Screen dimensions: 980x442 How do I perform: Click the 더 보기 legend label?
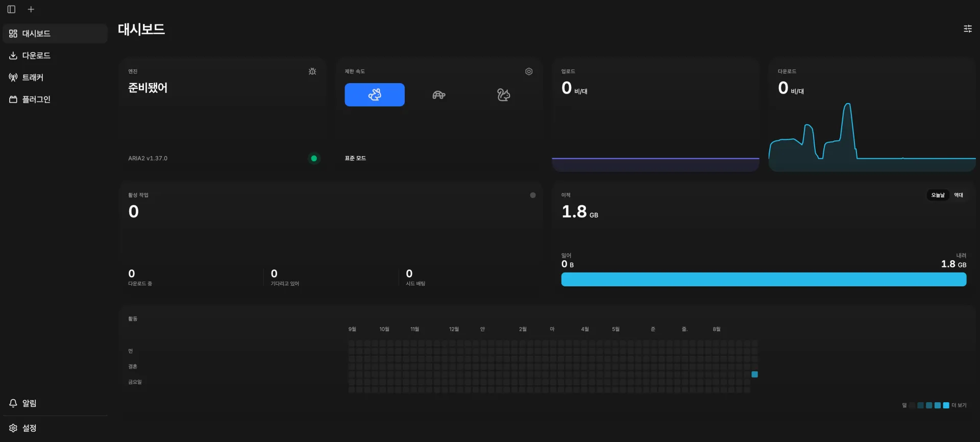(x=959, y=405)
